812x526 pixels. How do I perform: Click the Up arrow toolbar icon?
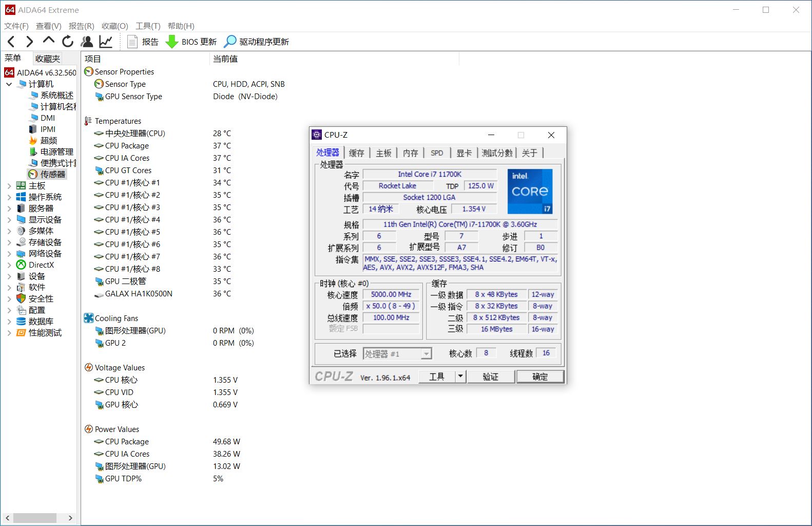[x=48, y=41]
